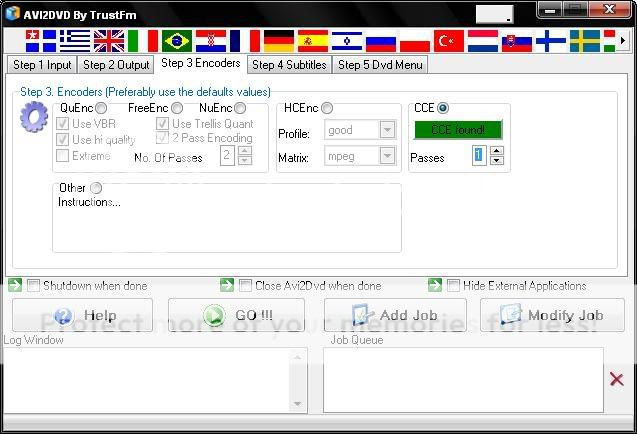Select the FreeEnc encoder radio button
This screenshot has height=434, width=637.
pyautogui.click(x=177, y=108)
